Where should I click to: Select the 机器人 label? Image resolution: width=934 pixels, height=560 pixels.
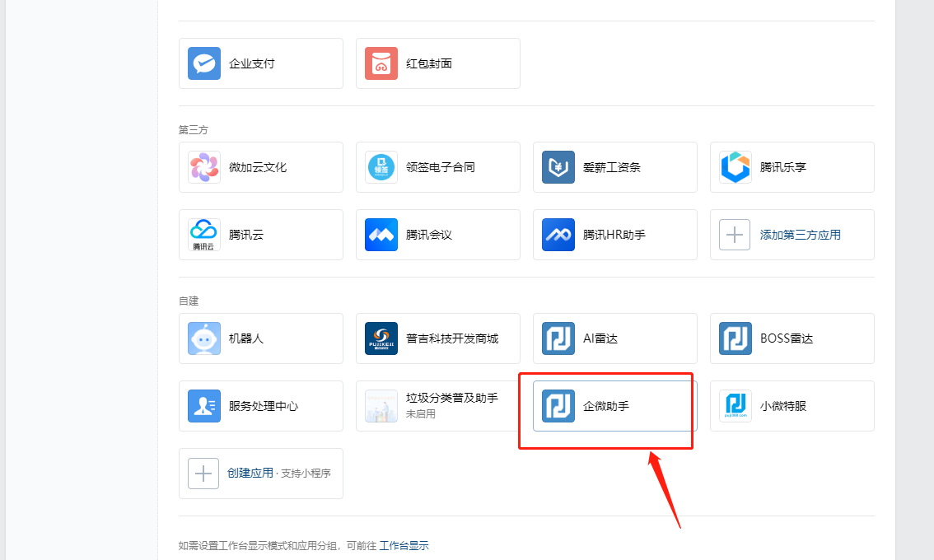pos(246,338)
